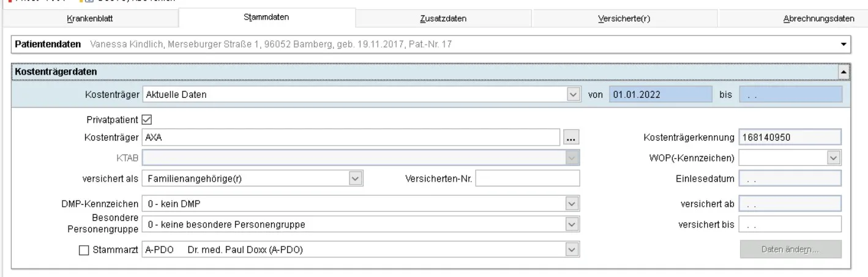Click the Kostenträger AXA text field

351,138
